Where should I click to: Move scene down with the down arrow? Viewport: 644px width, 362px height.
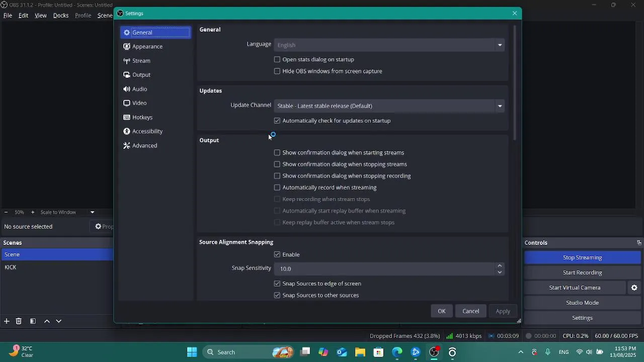coord(59,321)
